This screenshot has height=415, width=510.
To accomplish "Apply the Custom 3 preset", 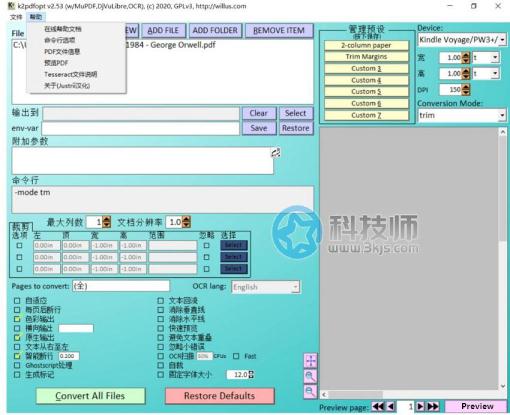I will coord(366,68).
